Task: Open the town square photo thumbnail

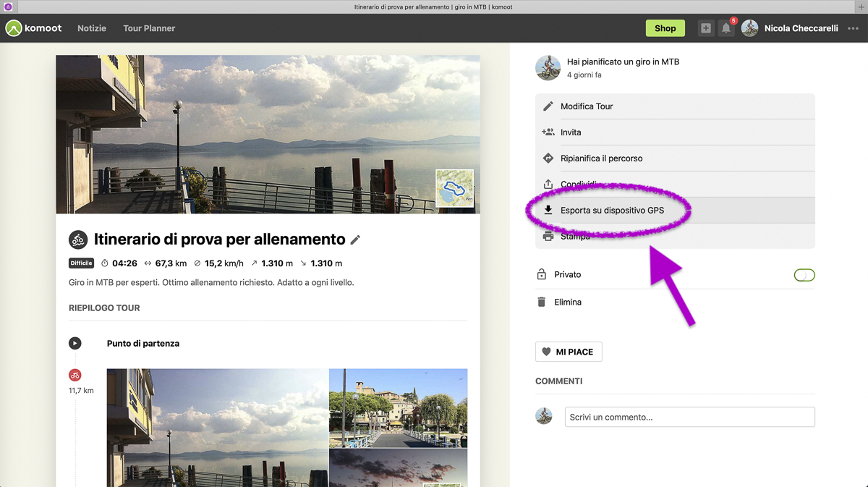Action: click(x=398, y=408)
